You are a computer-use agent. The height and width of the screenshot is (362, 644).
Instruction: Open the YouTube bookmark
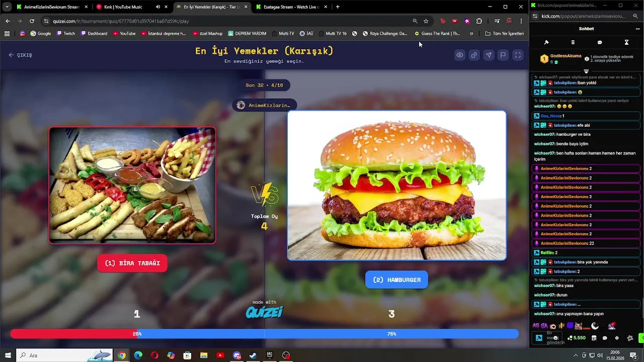(x=124, y=34)
